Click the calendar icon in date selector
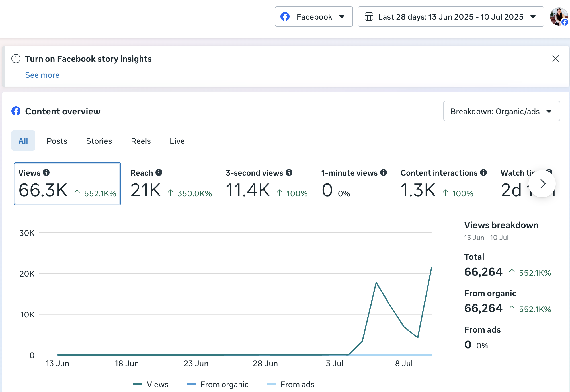This screenshot has width=570, height=392. pos(369,17)
